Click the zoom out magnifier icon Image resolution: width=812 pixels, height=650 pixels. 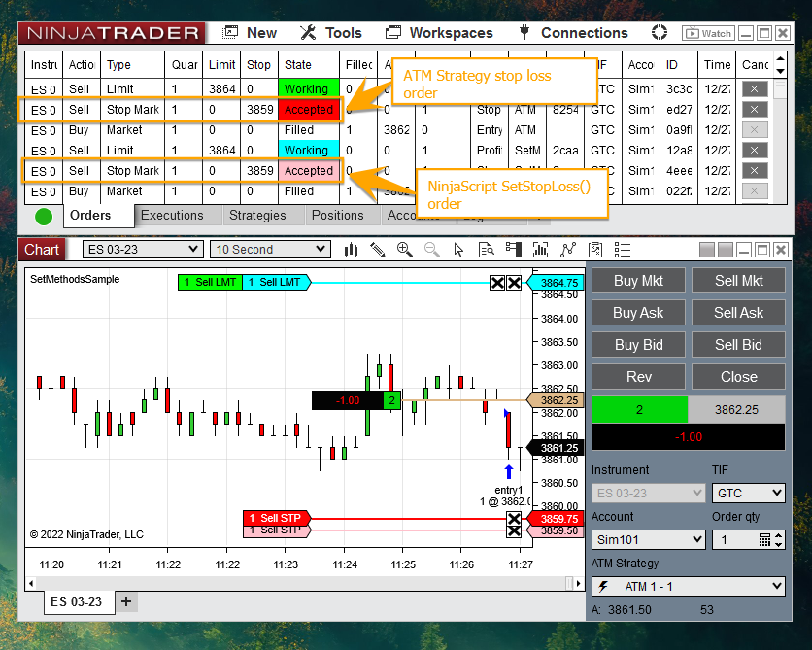pyautogui.click(x=431, y=250)
